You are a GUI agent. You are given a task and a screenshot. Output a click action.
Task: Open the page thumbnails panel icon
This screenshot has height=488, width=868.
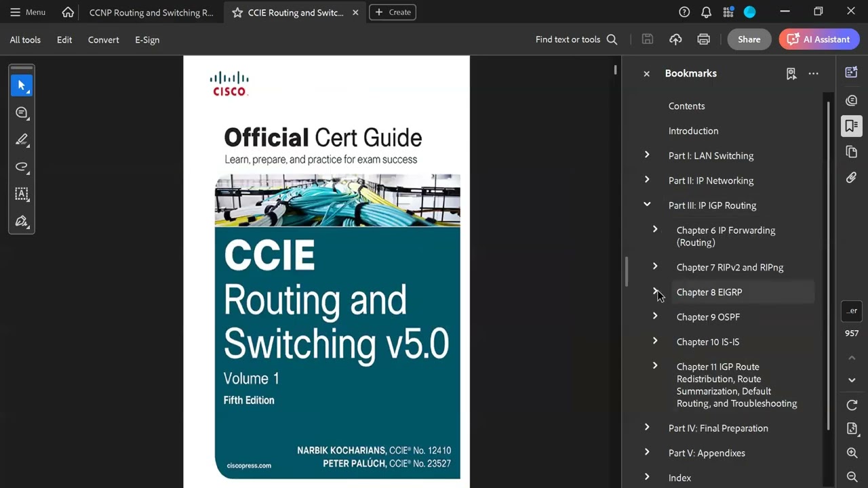[x=852, y=152]
